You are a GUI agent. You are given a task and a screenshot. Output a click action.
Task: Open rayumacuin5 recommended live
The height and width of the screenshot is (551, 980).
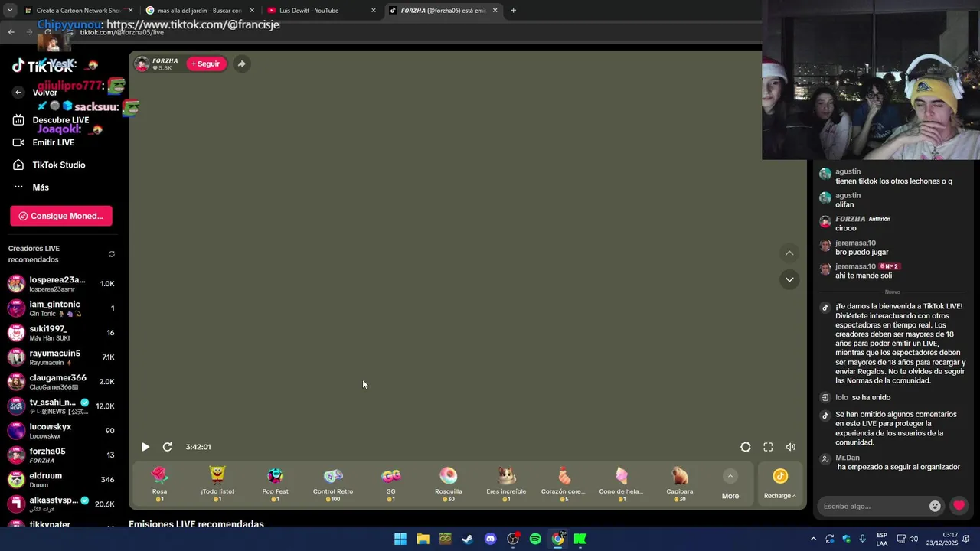[61, 357]
